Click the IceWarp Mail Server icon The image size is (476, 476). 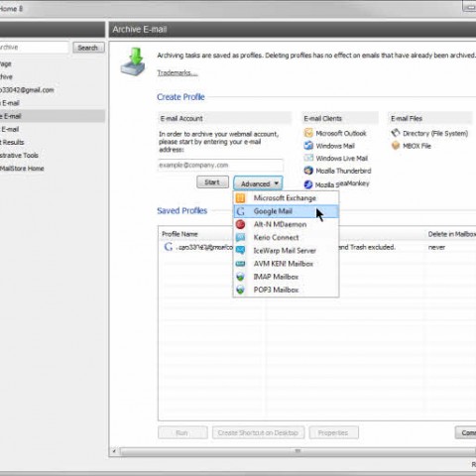coord(240,251)
